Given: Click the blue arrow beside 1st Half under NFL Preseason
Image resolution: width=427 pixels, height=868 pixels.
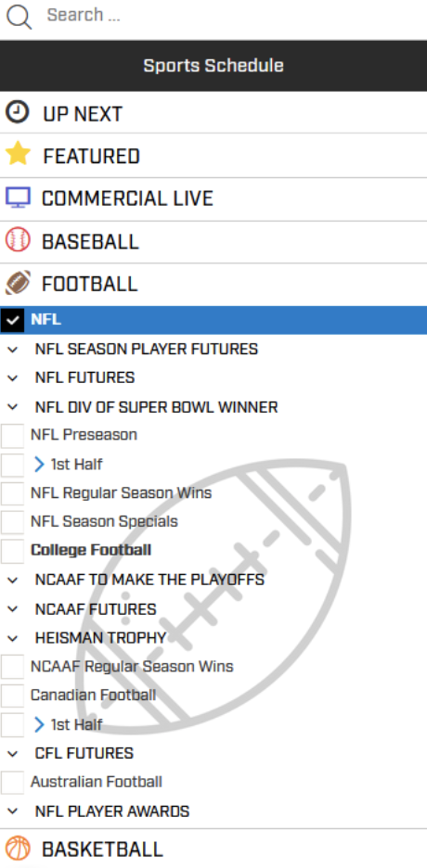Looking at the screenshot, I should pos(39,464).
